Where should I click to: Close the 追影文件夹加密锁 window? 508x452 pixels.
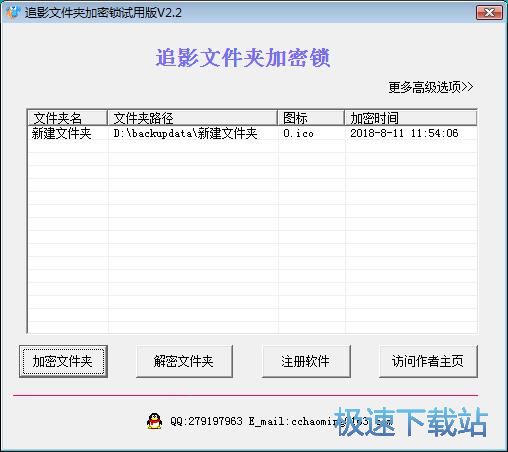489,13
